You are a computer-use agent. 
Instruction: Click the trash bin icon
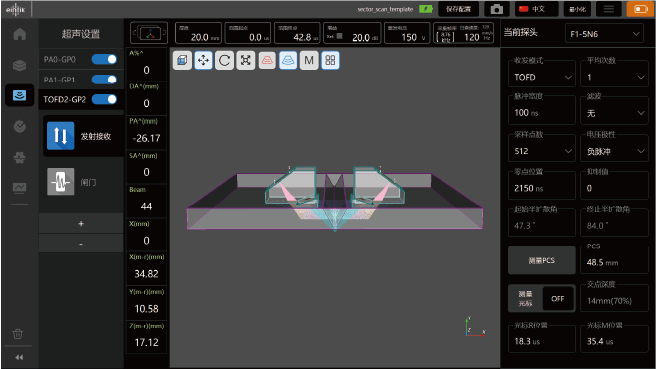tap(18, 334)
